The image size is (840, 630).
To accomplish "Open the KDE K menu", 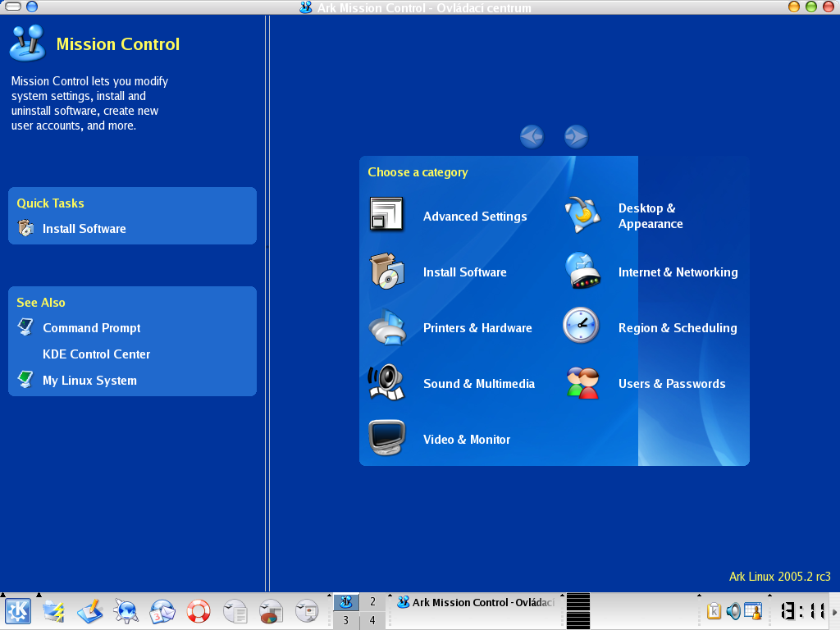I will point(18,611).
